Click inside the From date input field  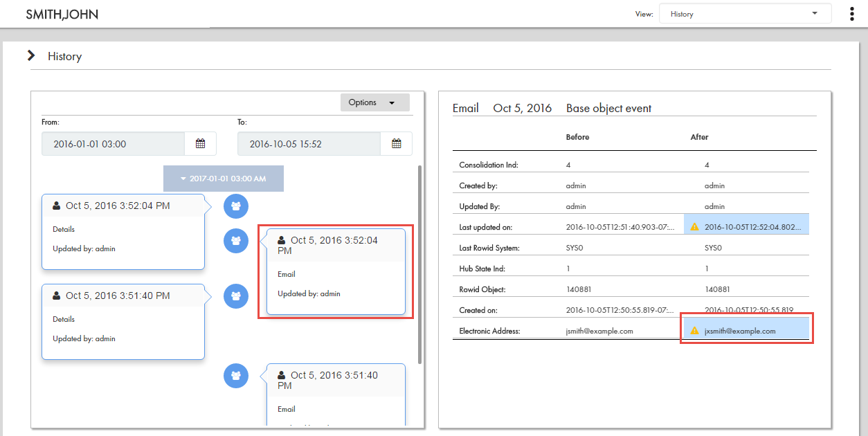(x=111, y=143)
